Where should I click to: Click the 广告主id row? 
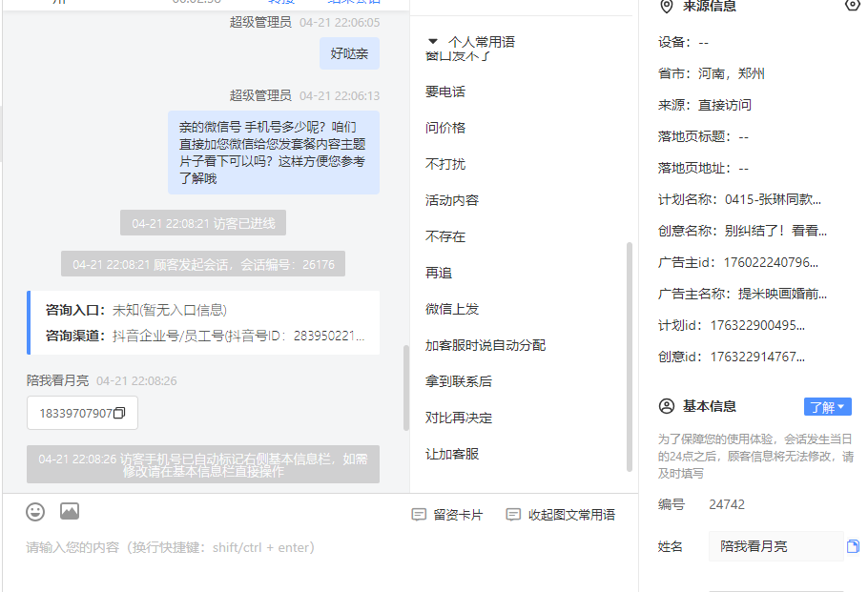point(738,263)
